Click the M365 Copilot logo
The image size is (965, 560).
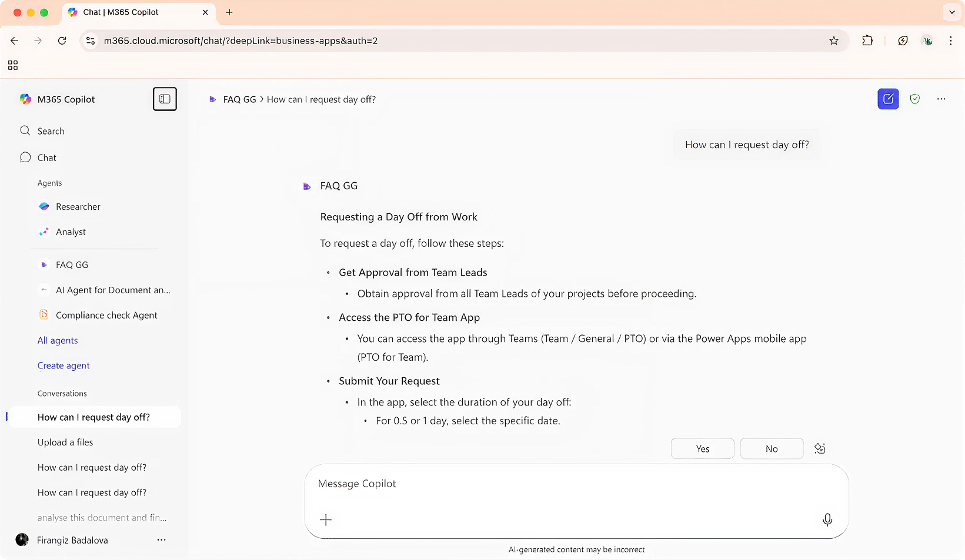pyautogui.click(x=25, y=99)
